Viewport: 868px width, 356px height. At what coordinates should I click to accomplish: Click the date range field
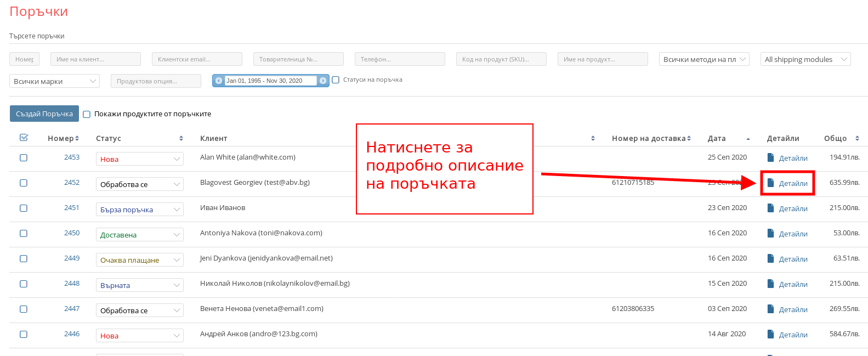pos(270,81)
